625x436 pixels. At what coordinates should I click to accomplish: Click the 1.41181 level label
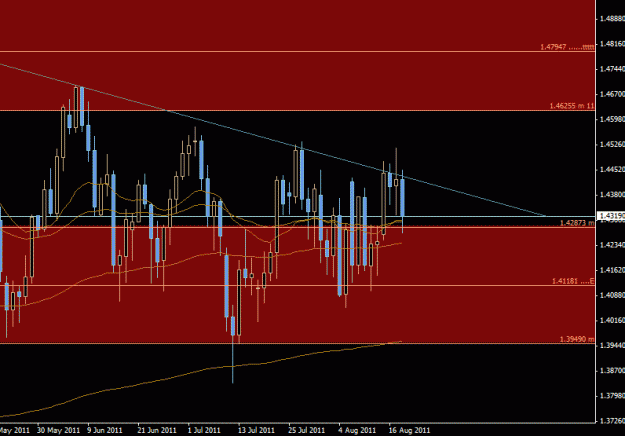[x=573, y=281]
